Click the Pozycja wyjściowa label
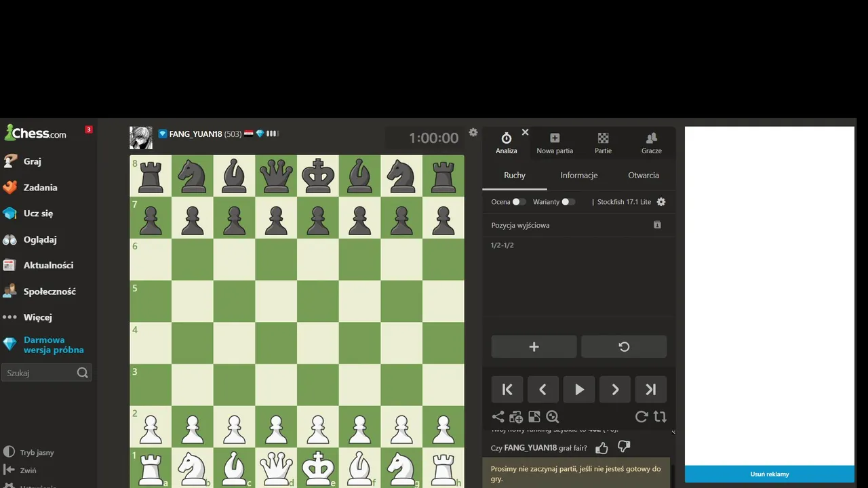This screenshot has width=868, height=488. (x=520, y=225)
